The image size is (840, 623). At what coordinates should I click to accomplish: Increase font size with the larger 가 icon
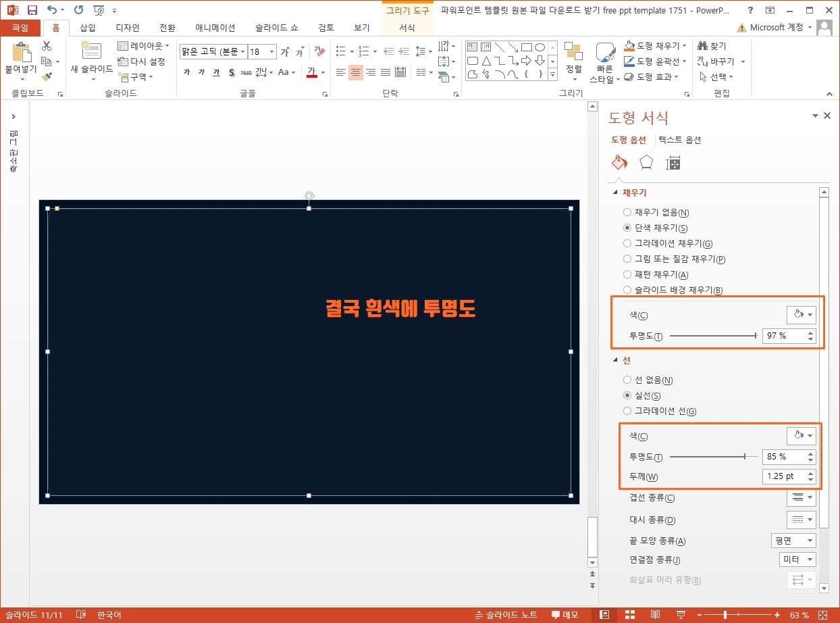pos(285,52)
